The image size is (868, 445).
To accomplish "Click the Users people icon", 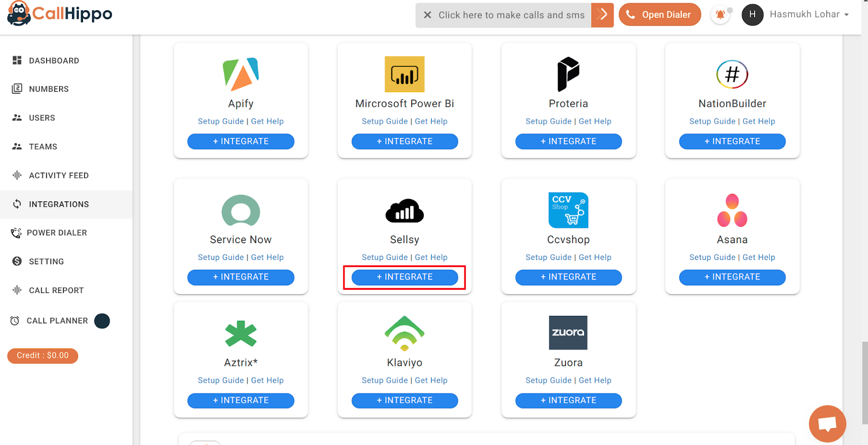I will click(x=17, y=117).
